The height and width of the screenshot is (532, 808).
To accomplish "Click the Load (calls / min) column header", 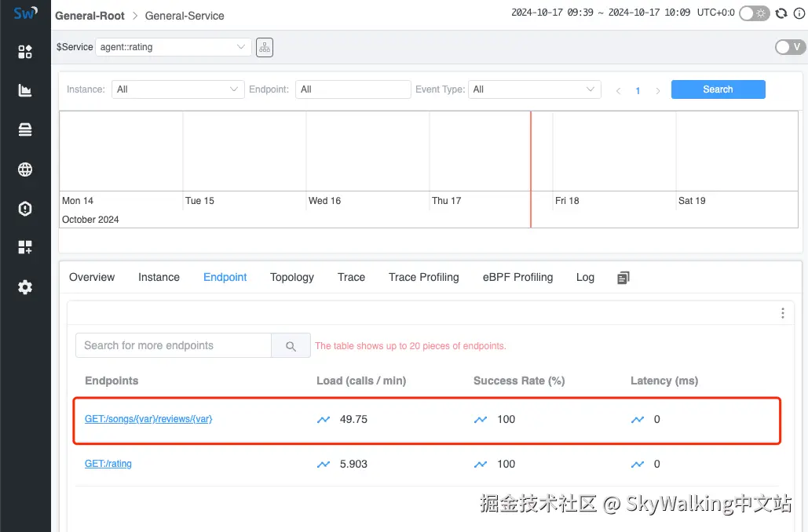I will pos(361,381).
